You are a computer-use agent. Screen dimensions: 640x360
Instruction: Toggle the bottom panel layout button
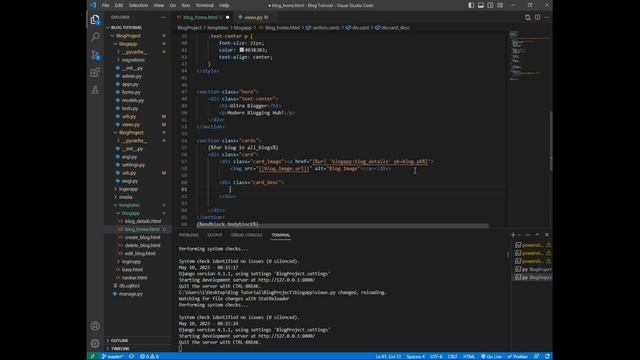(x=481, y=5)
